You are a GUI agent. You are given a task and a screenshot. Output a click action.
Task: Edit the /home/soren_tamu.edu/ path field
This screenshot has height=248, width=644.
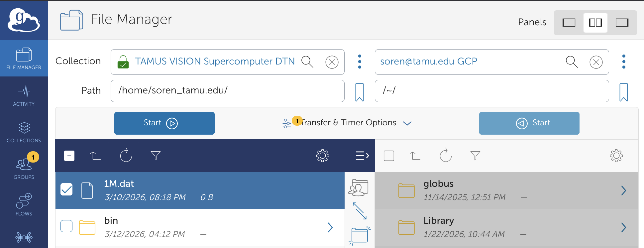pyautogui.click(x=227, y=91)
